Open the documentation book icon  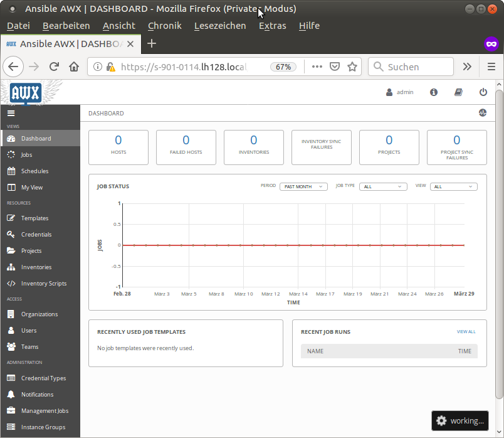click(458, 92)
